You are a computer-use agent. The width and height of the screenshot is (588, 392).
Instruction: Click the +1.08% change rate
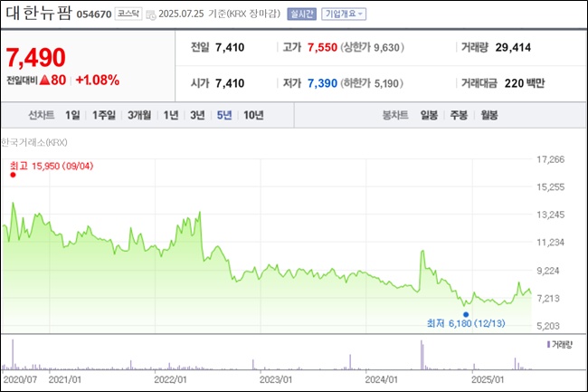pyautogui.click(x=98, y=80)
